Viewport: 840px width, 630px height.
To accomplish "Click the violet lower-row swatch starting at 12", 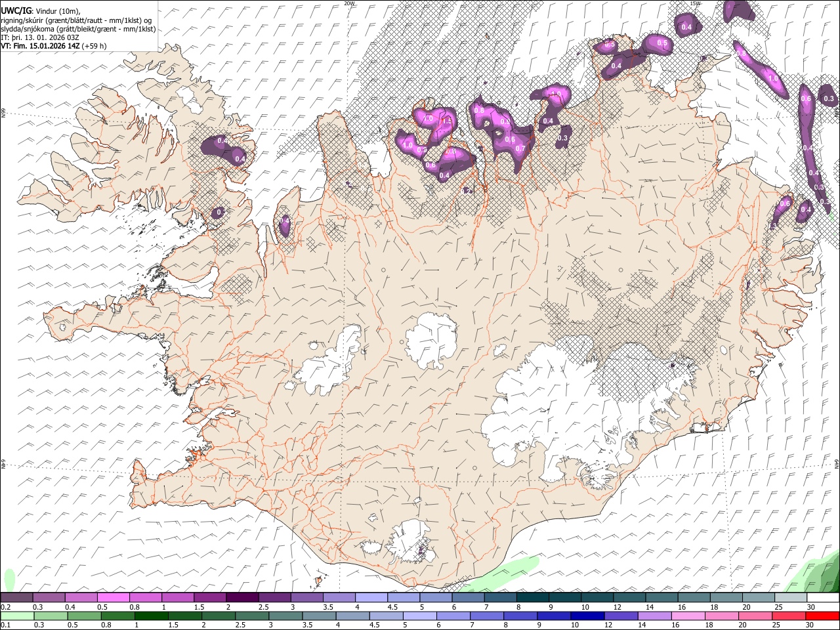I will [x=621, y=616].
